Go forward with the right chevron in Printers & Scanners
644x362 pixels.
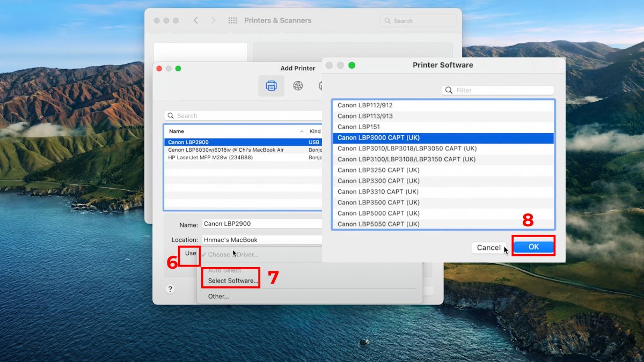(214, 20)
